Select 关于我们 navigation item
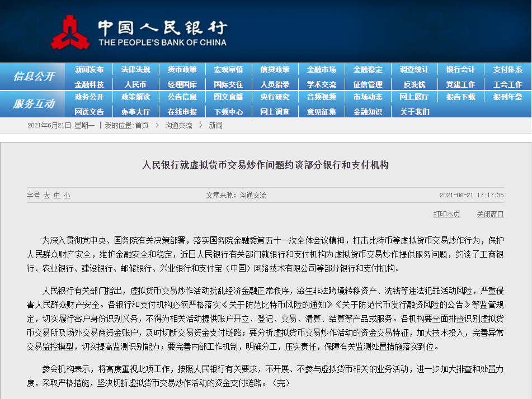The height and width of the screenshot is (399, 532). pos(415,112)
